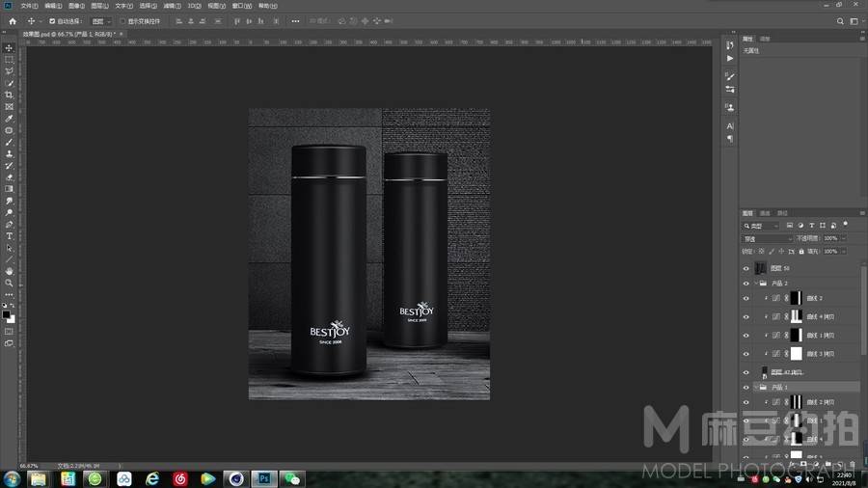This screenshot has height=488, width=868.
Task: Select the Eraser tool
Action: click(x=9, y=177)
